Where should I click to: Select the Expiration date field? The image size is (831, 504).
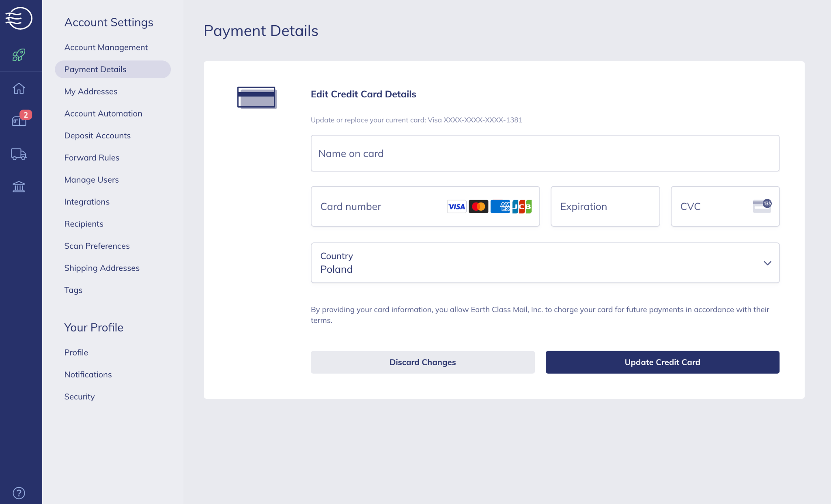click(x=605, y=207)
